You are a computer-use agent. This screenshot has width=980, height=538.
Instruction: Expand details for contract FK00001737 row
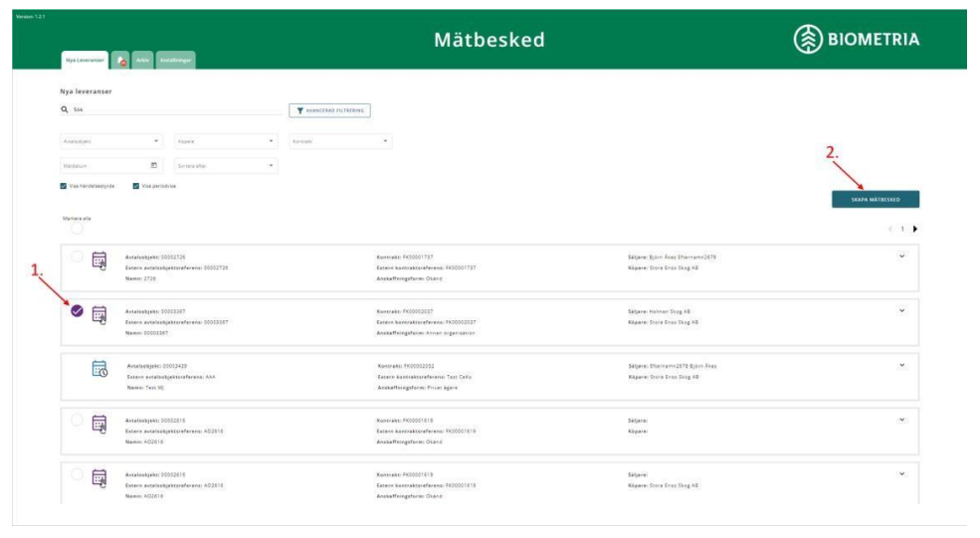tap(902, 257)
